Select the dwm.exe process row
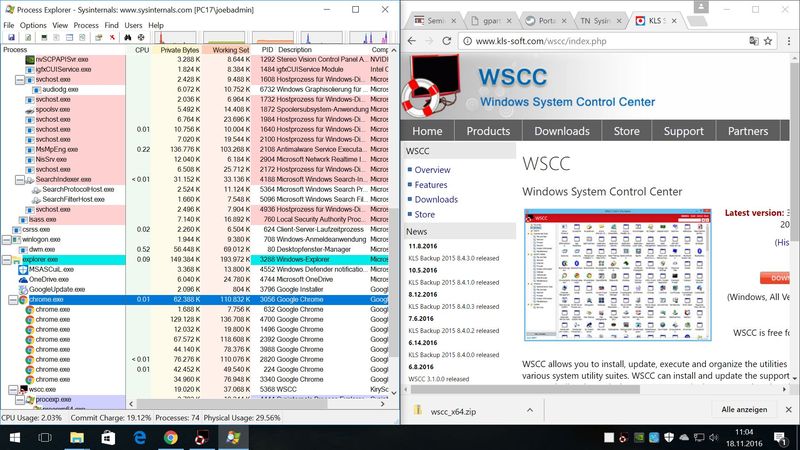The height and width of the screenshot is (450, 800). (194, 249)
